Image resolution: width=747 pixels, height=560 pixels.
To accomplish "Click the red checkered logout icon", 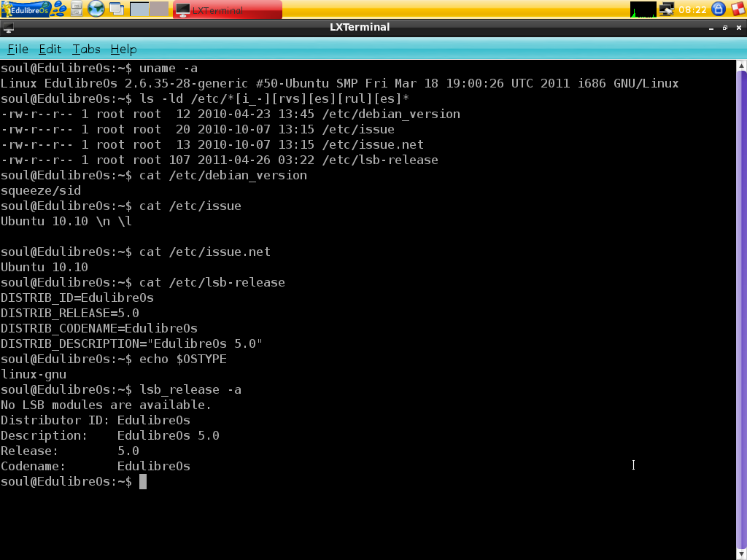I will coord(738,9).
